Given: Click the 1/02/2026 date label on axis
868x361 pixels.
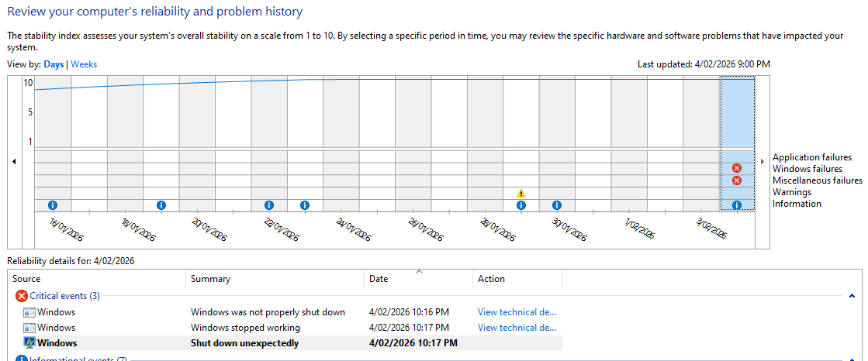Looking at the screenshot, I should [x=638, y=227].
